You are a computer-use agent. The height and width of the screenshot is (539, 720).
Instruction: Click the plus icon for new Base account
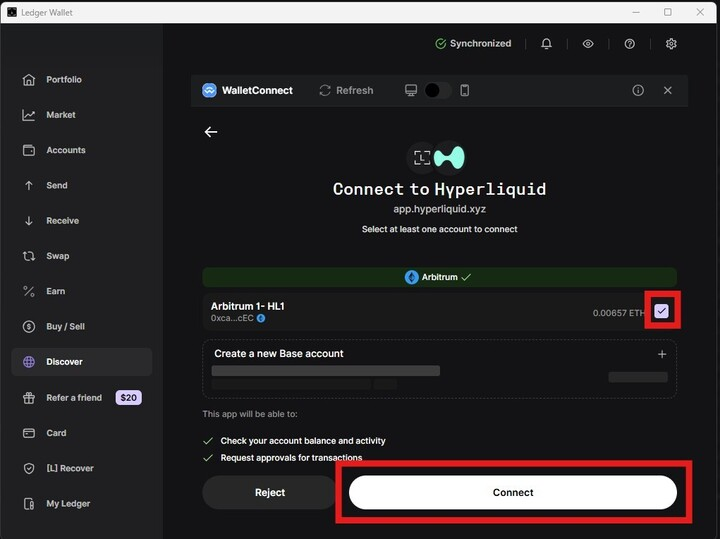coord(662,354)
